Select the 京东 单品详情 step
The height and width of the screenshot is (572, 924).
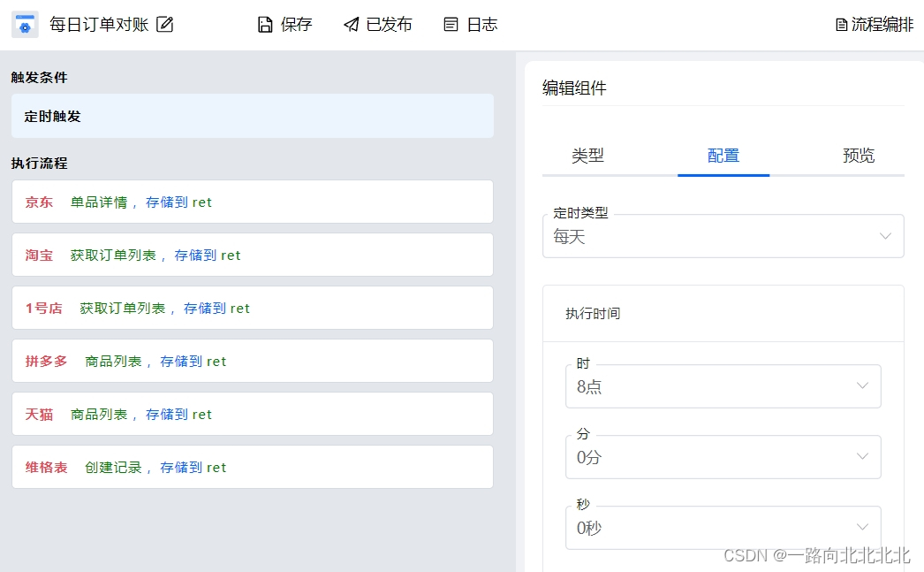click(x=253, y=202)
